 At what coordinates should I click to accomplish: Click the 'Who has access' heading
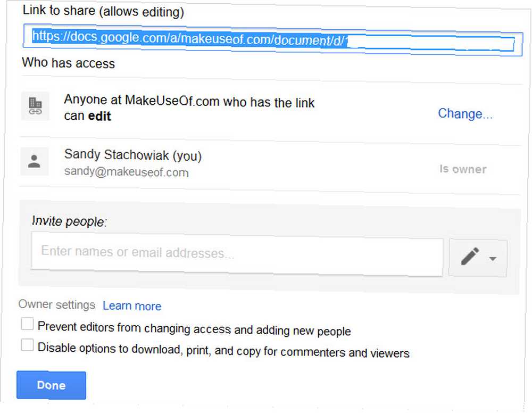point(69,63)
